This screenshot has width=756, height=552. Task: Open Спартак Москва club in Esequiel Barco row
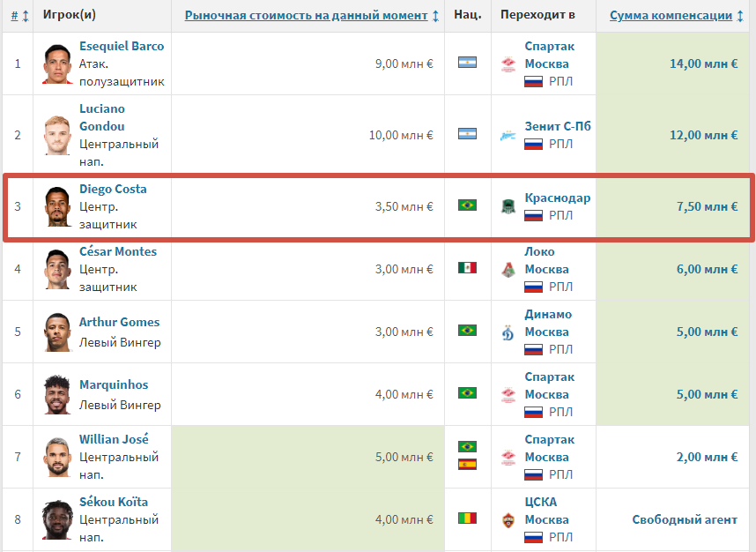[549, 55]
